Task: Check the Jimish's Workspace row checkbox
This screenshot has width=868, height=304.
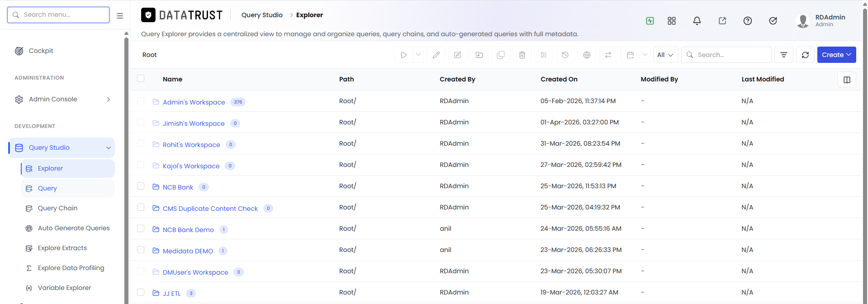Action: (141, 122)
